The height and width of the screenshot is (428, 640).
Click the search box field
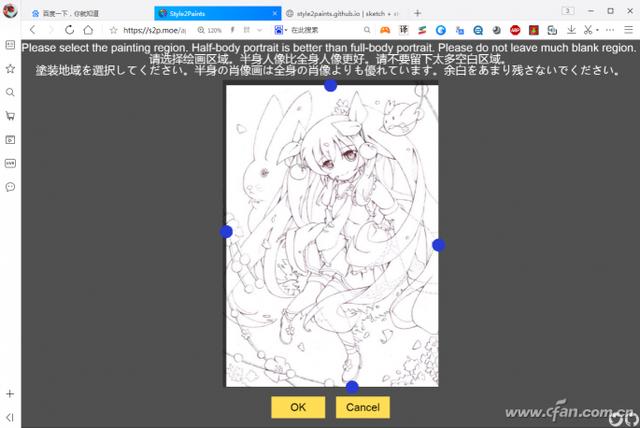[324, 30]
